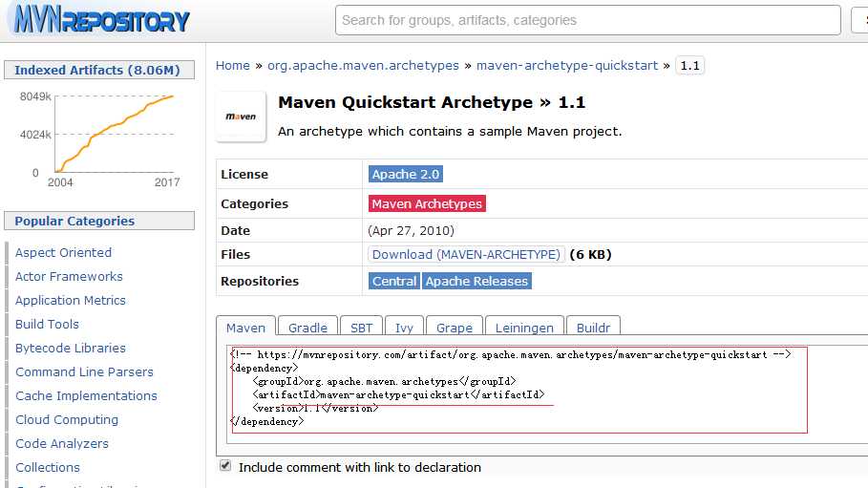868x488 pixels.
Task: Click the Repositories row label
Action: (260, 281)
